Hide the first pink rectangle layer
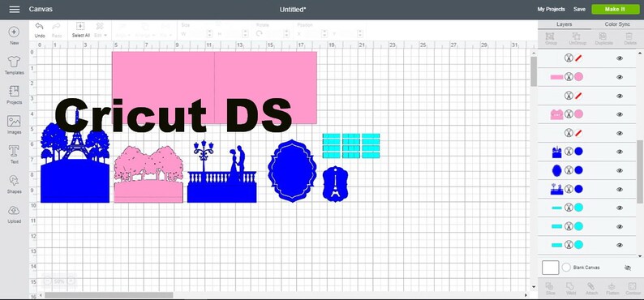644x300 pixels. [620, 77]
